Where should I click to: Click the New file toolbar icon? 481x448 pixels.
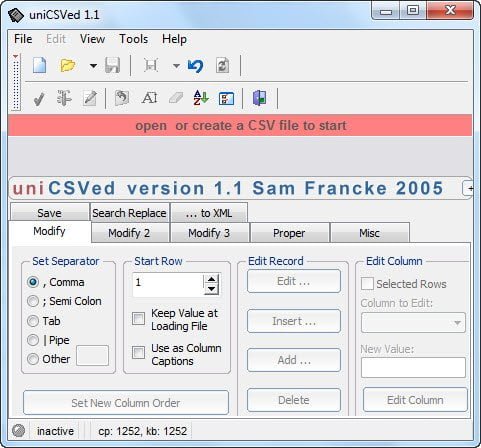point(39,65)
